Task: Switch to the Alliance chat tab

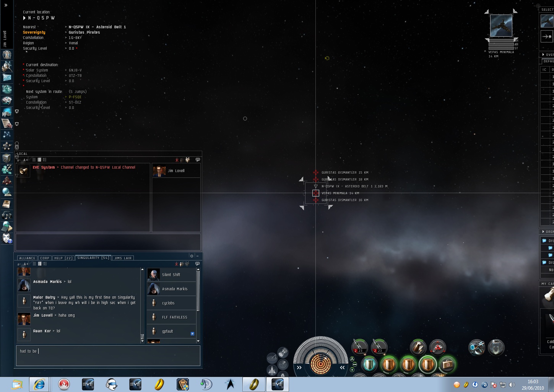Action: (27, 258)
